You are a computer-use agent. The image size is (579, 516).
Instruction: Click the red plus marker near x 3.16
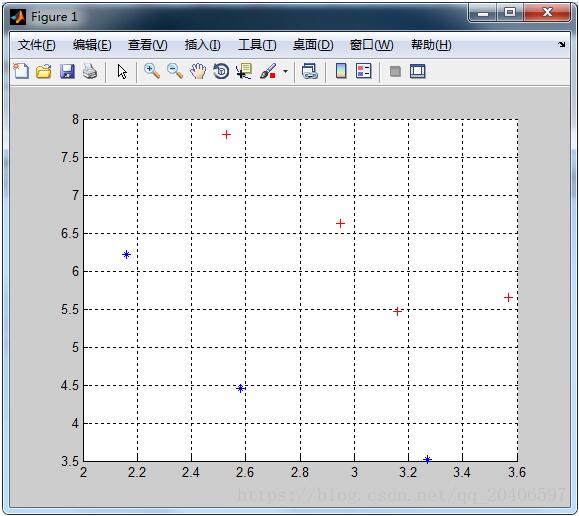tap(397, 311)
